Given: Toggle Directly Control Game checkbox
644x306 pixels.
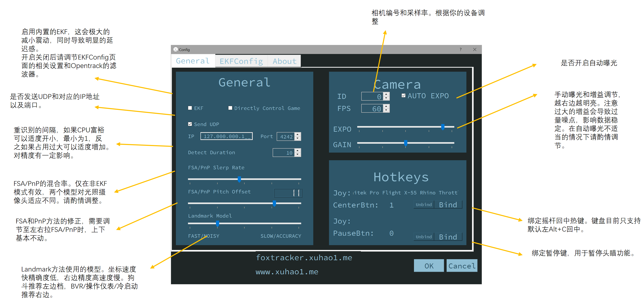Looking at the screenshot, I should (x=230, y=108).
